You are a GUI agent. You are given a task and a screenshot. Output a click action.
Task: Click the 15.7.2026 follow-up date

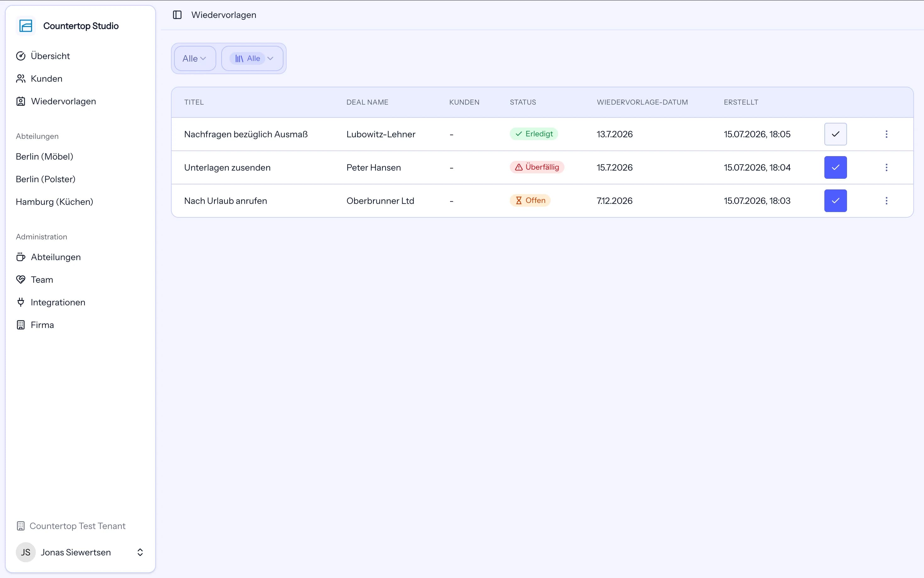point(615,167)
